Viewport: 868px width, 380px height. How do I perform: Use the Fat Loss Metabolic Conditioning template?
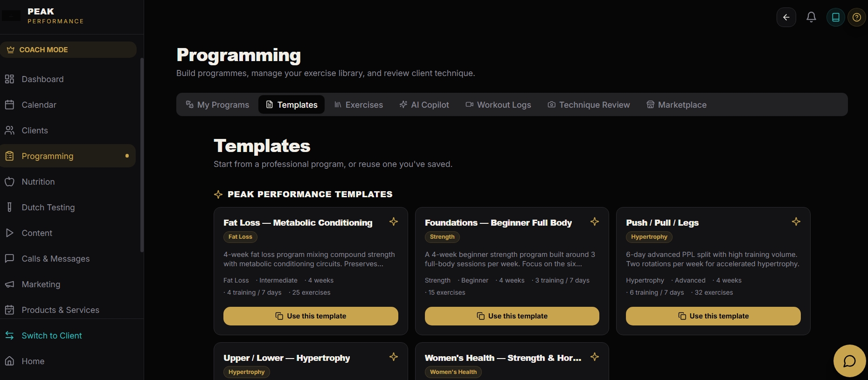[x=311, y=316]
